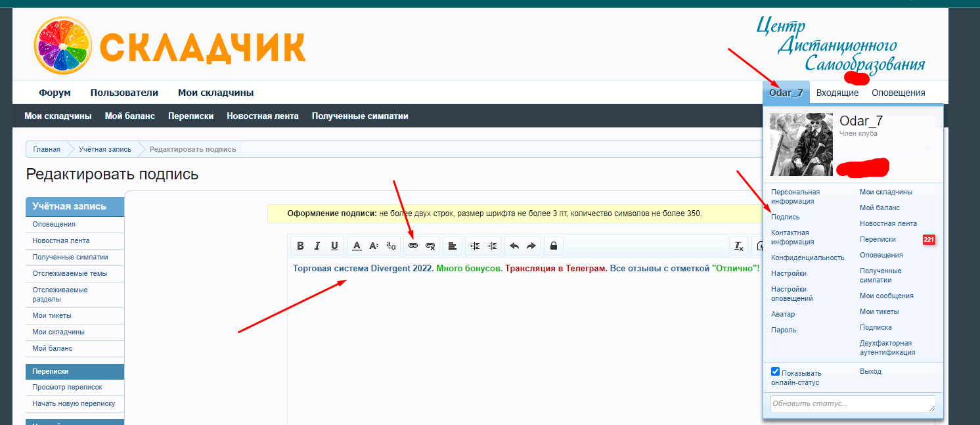Image resolution: width=980 pixels, height=425 pixels.
Task: Go to Главная breadcrumb
Action: pyautogui.click(x=47, y=149)
